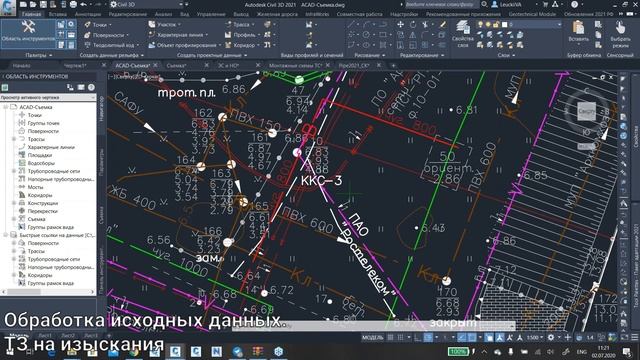Click the customization hamburger icon in status bar

634,338
